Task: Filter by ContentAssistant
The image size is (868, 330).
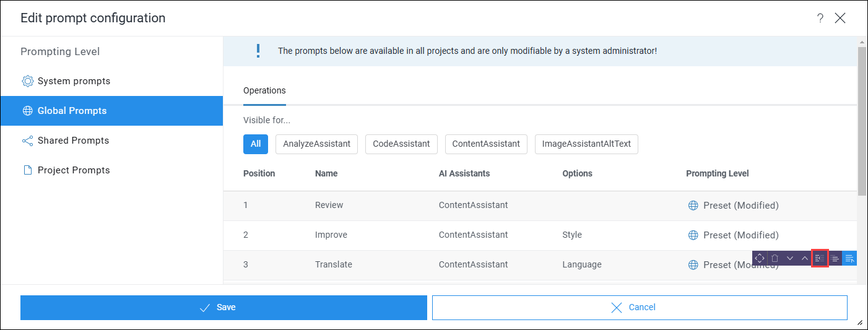Action: 486,144
